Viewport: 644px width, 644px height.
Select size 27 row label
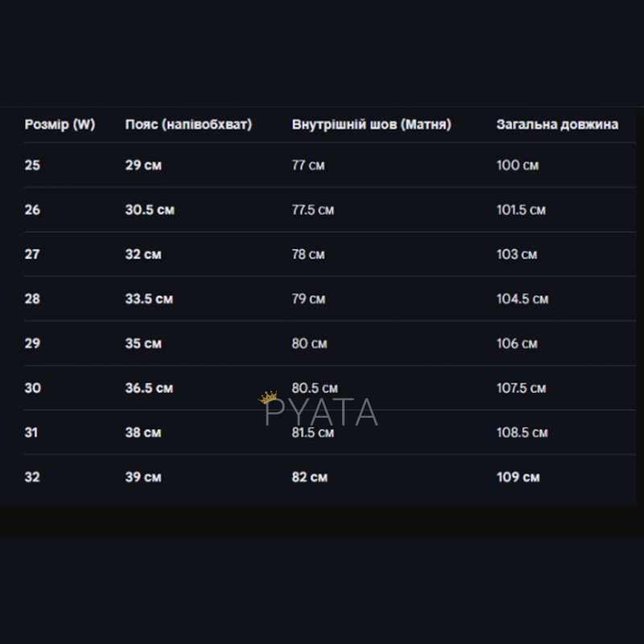coord(32,254)
